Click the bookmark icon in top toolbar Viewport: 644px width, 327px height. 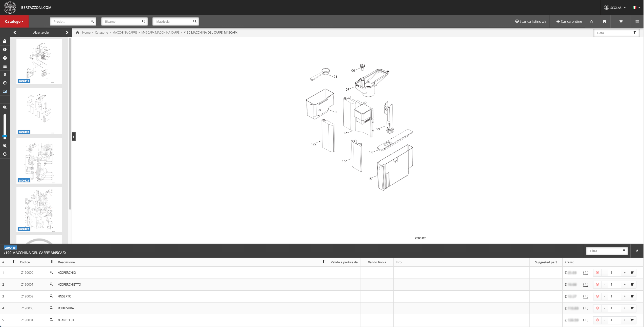point(605,21)
